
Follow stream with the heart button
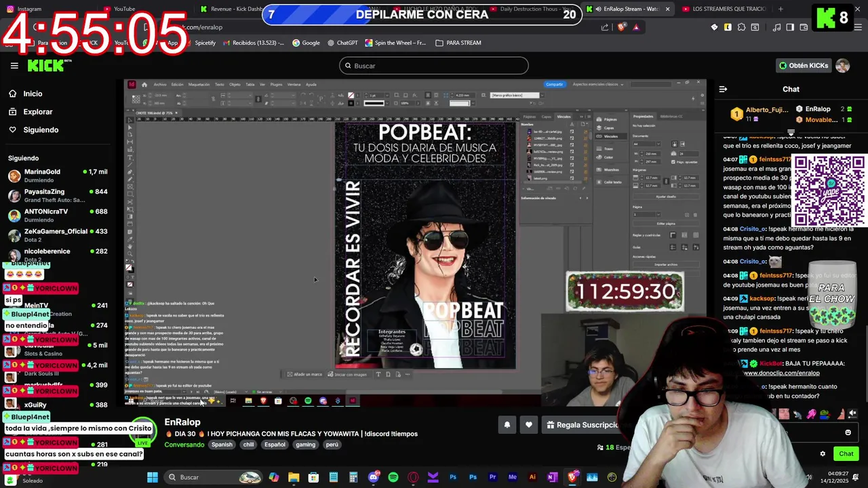529,425
